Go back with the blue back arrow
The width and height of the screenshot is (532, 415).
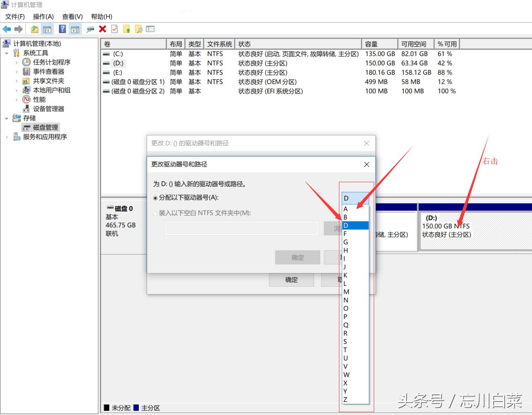pos(7,29)
